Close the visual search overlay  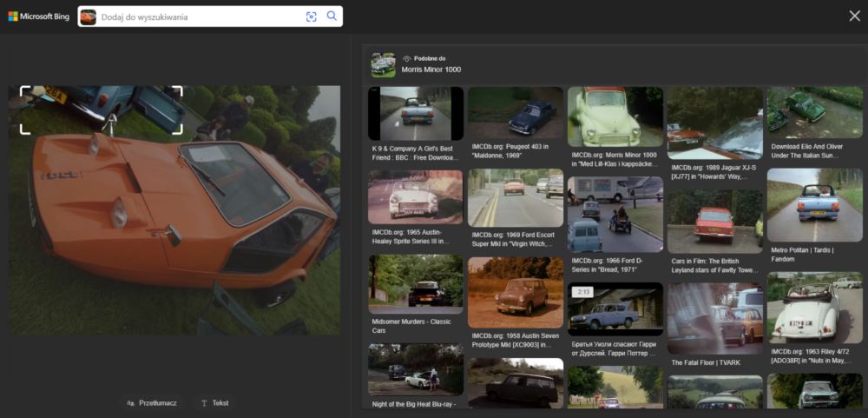click(854, 16)
